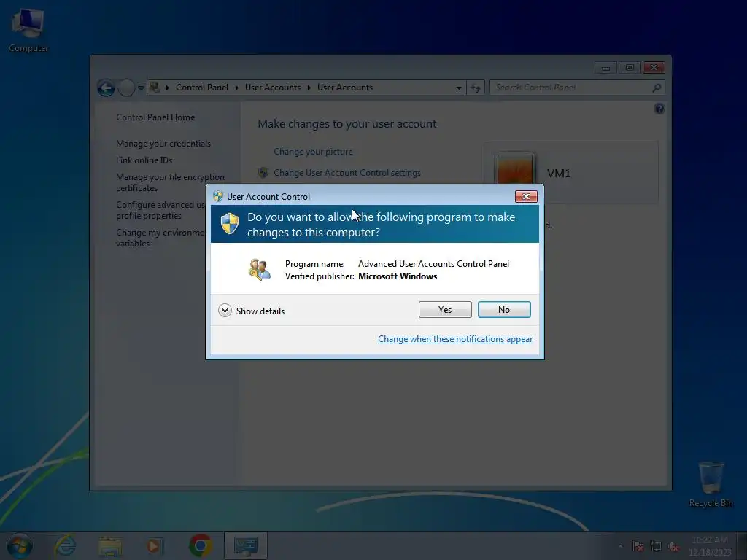This screenshot has height=560, width=747.
Task: Open Link online IDs link
Action: [x=144, y=160]
